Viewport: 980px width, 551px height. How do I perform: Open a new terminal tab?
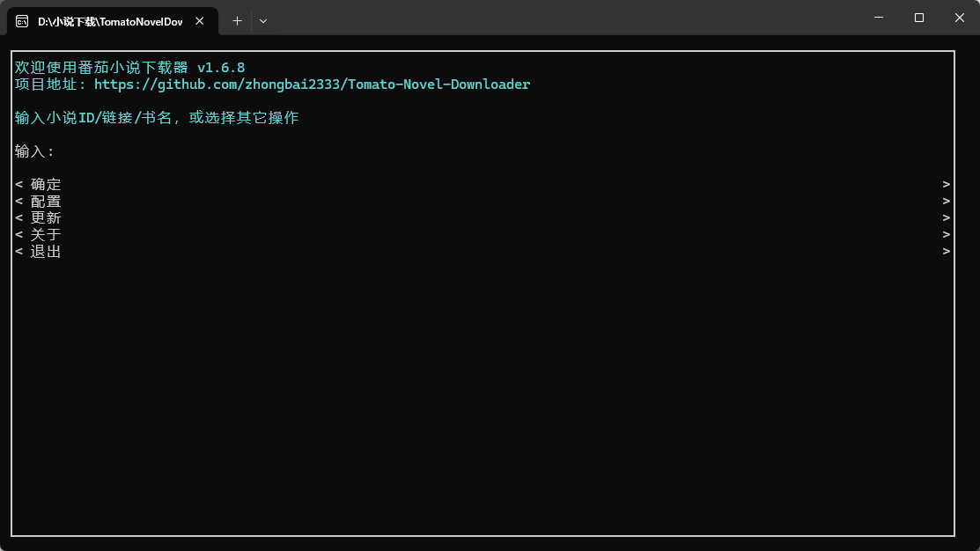237,21
